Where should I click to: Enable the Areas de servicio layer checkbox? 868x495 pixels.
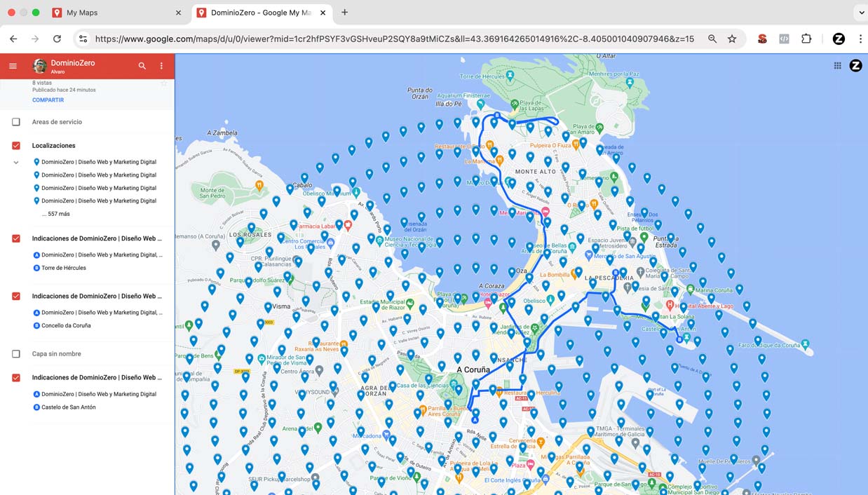pos(15,122)
